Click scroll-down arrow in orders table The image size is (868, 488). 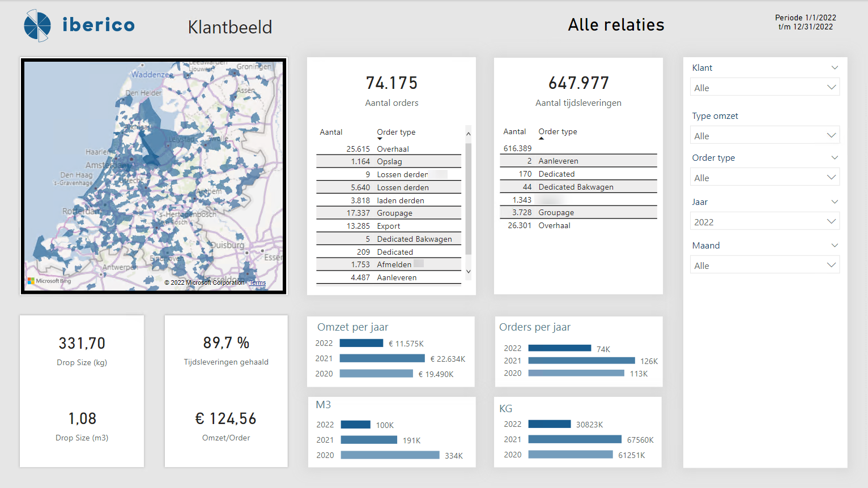click(x=469, y=272)
